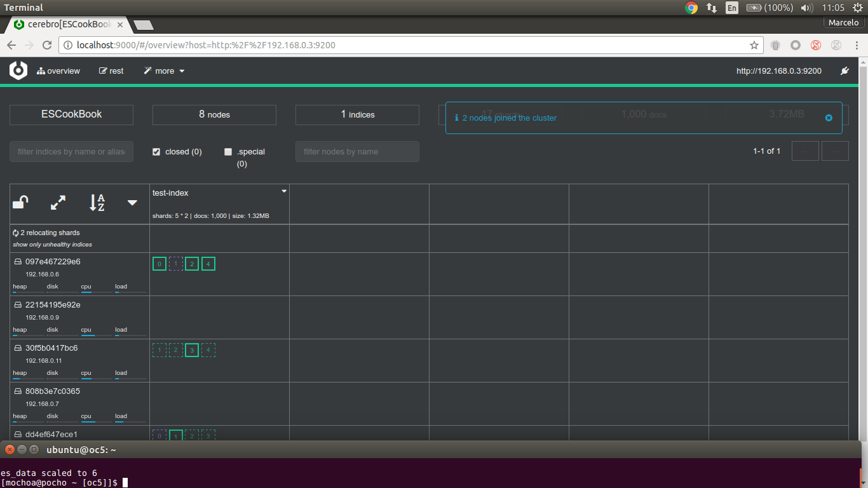Open the node table options caret
Viewport: 868px width, 488px height.
tap(132, 203)
